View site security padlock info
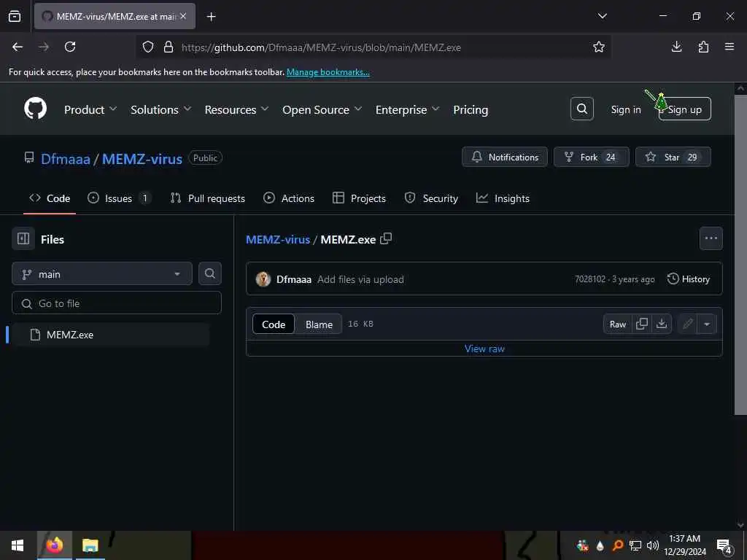 tap(169, 47)
